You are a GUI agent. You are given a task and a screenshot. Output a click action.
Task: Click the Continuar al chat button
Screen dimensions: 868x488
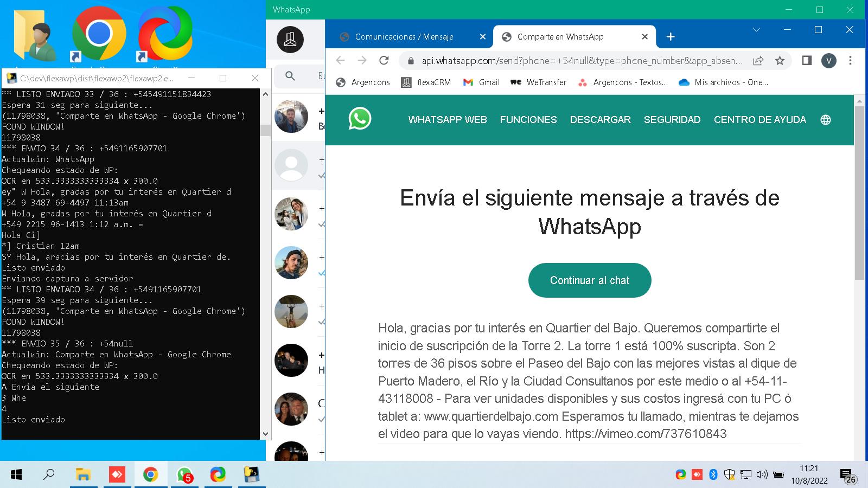(x=590, y=280)
